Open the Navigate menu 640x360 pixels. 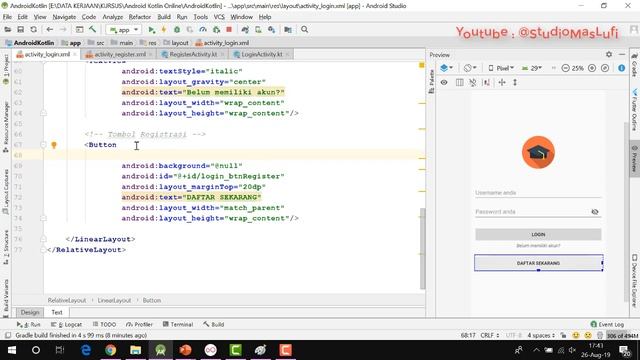[x=64, y=17]
